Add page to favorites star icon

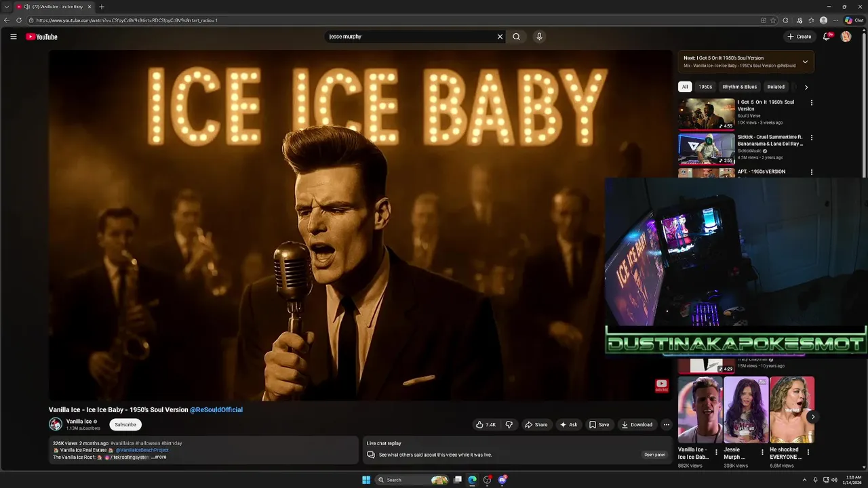point(773,20)
